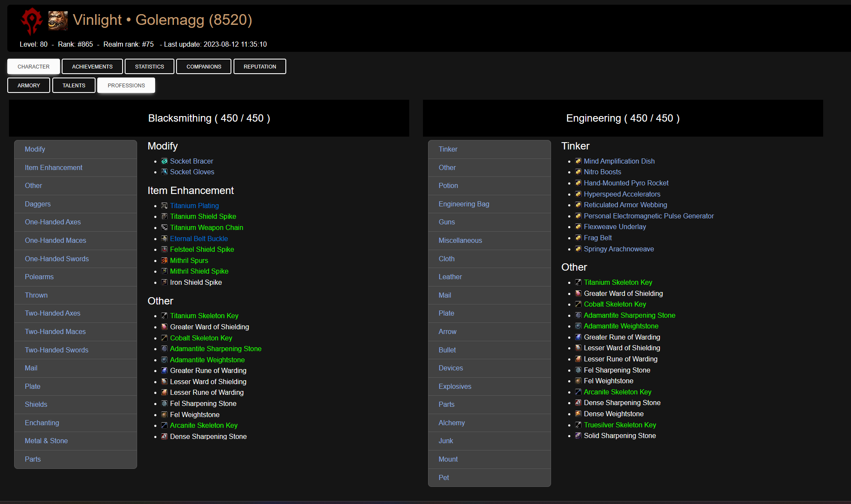The image size is (851, 504).
Task: Select Two-Handed Swords in Blacksmithing sidebar
Action: pyautogui.click(x=57, y=350)
